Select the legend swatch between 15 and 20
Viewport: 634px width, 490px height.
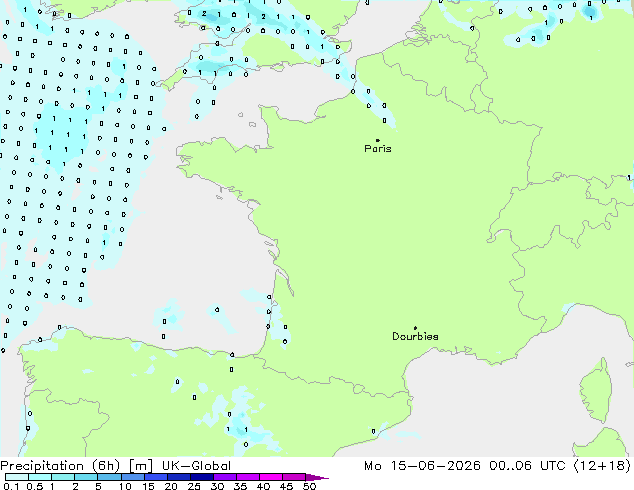[x=156, y=477]
